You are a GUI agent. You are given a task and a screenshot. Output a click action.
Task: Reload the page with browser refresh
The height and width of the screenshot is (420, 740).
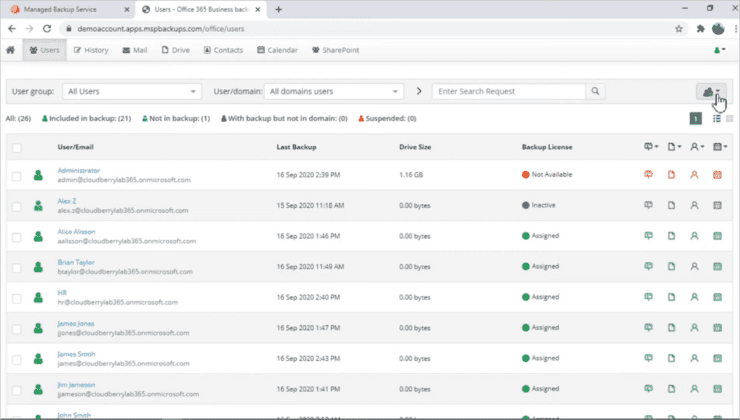[47, 29]
